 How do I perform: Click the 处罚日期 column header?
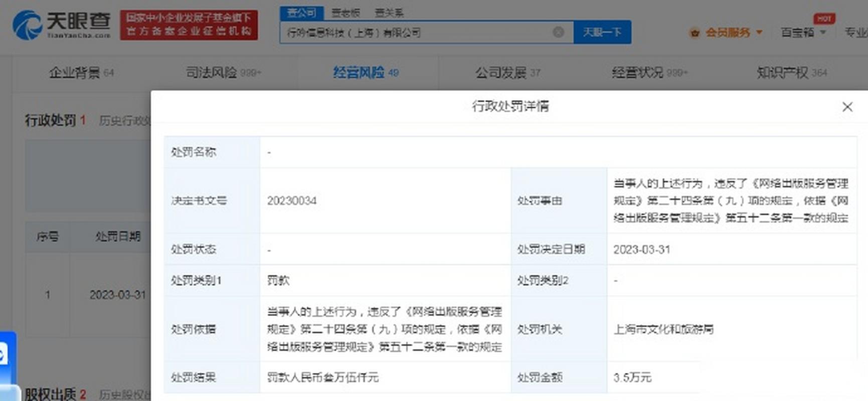tap(118, 237)
